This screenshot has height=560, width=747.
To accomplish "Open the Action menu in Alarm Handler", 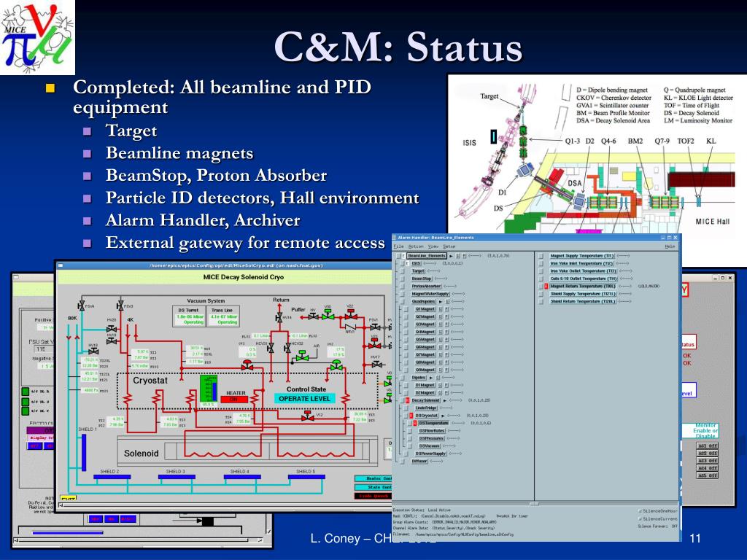I will click(x=415, y=246).
